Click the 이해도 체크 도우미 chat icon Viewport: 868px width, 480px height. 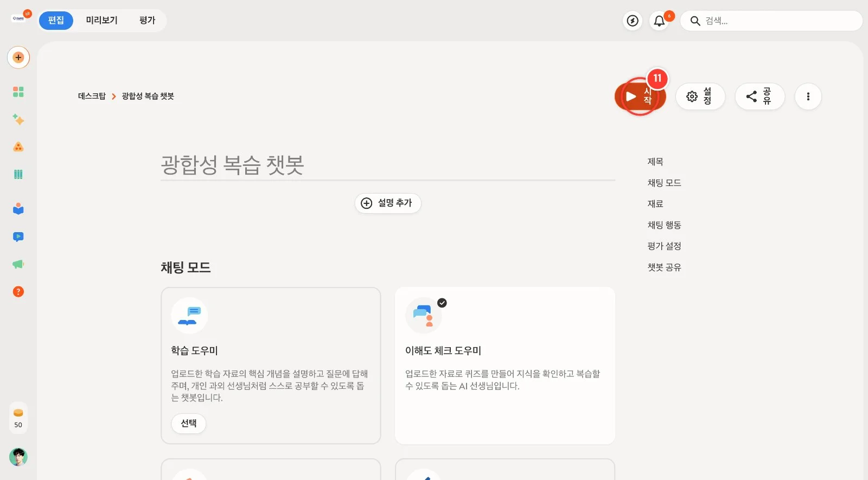[x=424, y=316]
